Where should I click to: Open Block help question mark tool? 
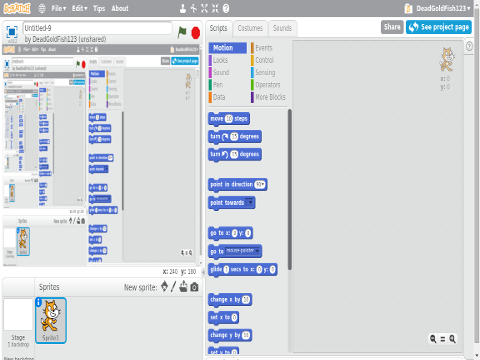226,8
